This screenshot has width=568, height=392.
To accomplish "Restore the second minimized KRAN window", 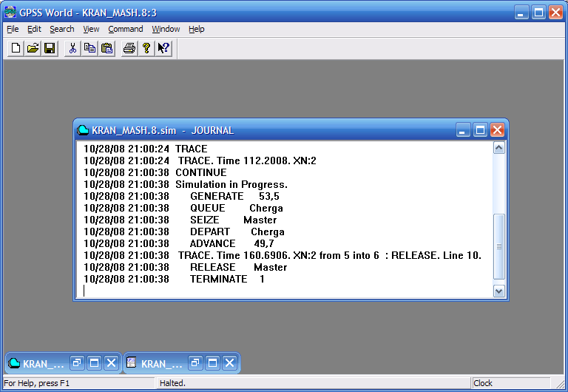I will [x=195, y=362].
